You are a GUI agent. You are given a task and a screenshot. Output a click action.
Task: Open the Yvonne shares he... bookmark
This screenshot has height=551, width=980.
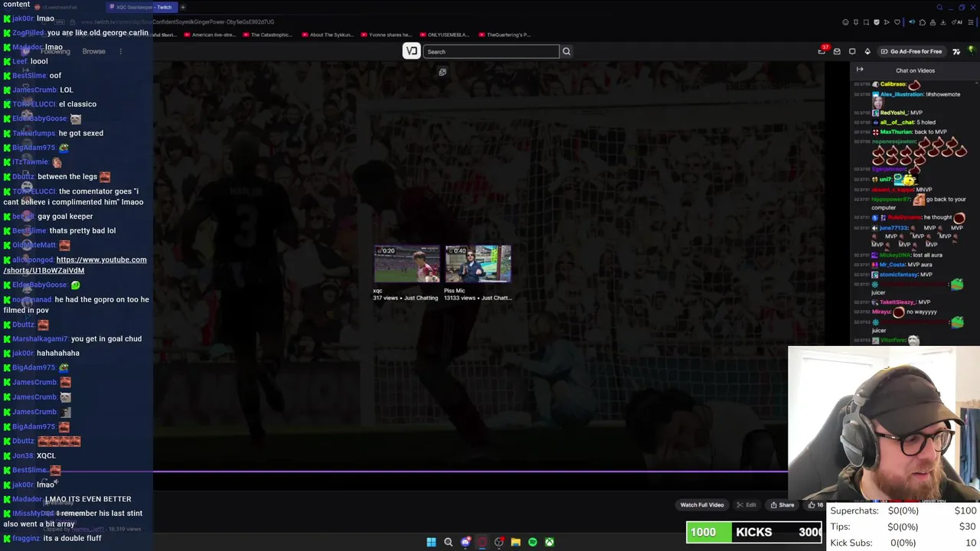point(387,34)
